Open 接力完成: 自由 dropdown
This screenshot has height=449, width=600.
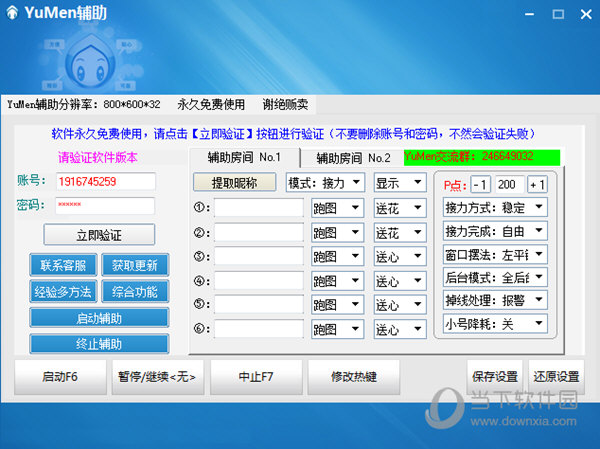pyautogui.click(x=495, y=231)
